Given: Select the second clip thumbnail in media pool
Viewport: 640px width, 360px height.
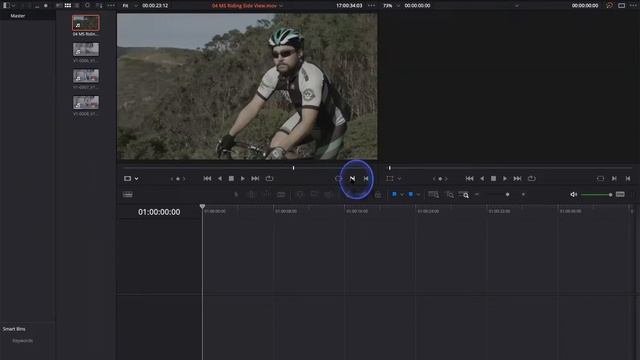Looking at the screenshot, I should click(x=86, y=49).
